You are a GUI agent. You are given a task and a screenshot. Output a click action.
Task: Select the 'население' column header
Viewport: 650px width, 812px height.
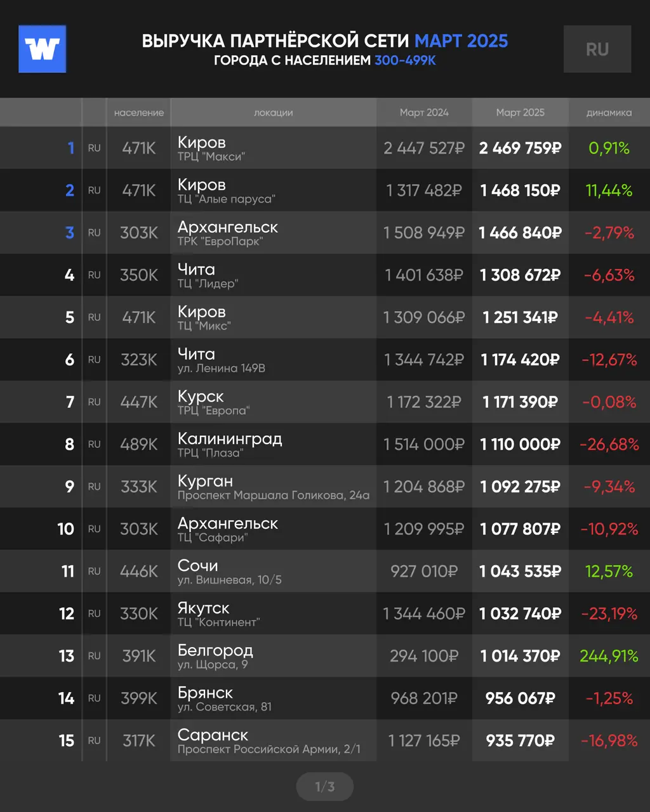pyautogui.click(x=139, y=112)
